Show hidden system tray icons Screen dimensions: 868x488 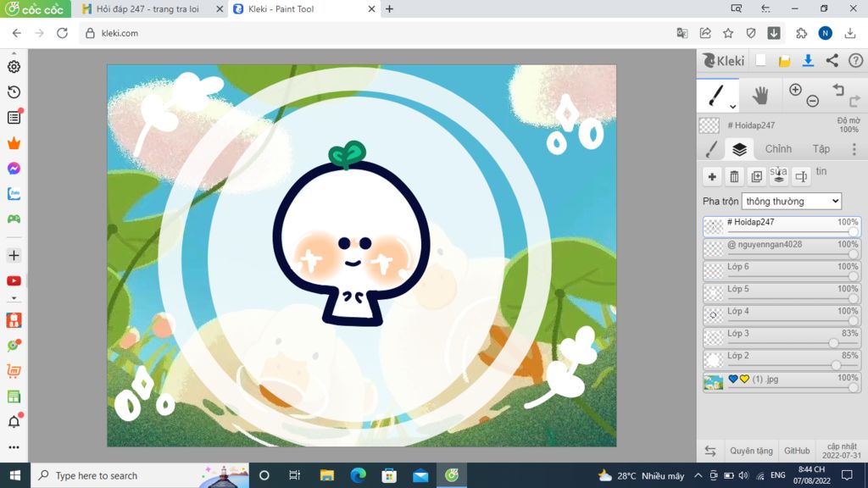click(698, 475)
